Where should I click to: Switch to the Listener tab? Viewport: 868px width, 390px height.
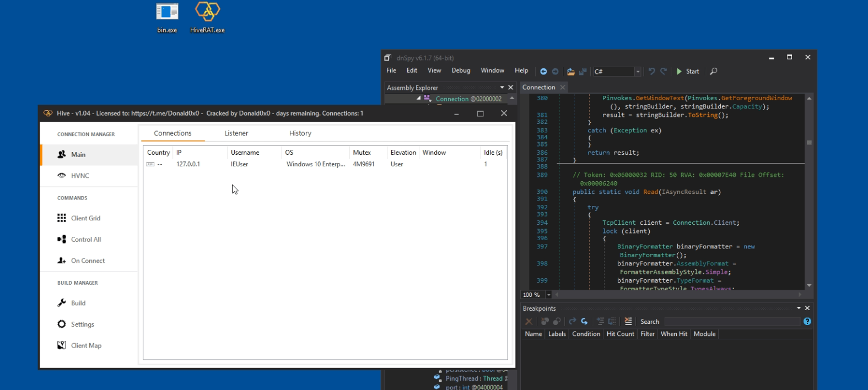236,133
